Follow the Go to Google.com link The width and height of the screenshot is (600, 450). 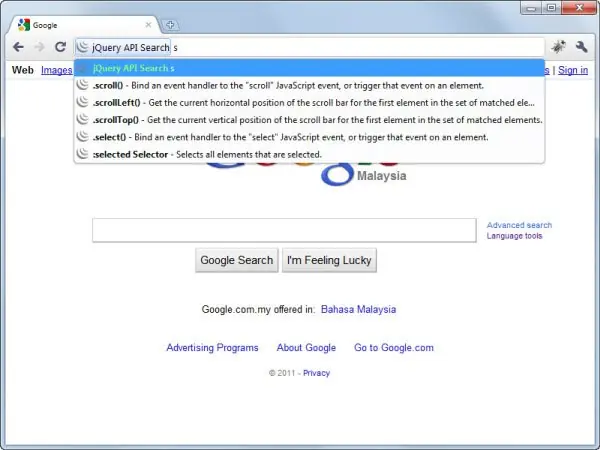(394, 347)
